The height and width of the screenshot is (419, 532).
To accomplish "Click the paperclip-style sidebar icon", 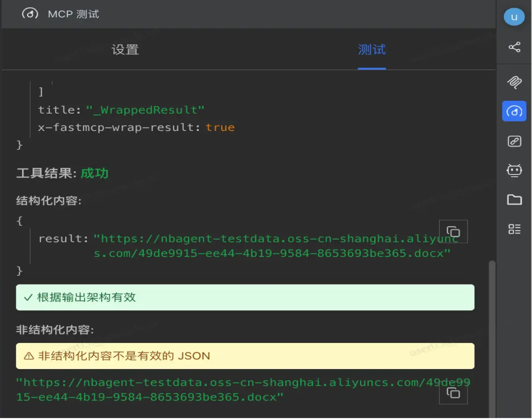I will (x=514, y=82).
